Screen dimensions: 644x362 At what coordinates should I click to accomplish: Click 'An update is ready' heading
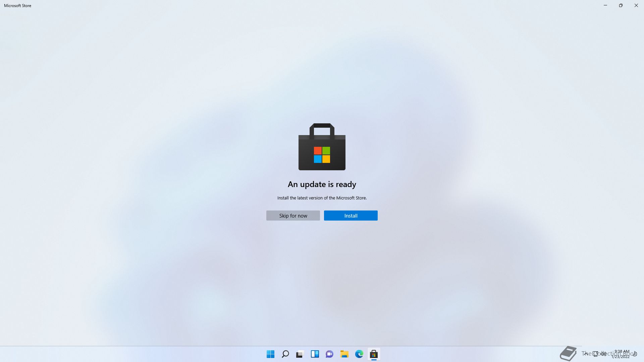click(x=322, y=184)
